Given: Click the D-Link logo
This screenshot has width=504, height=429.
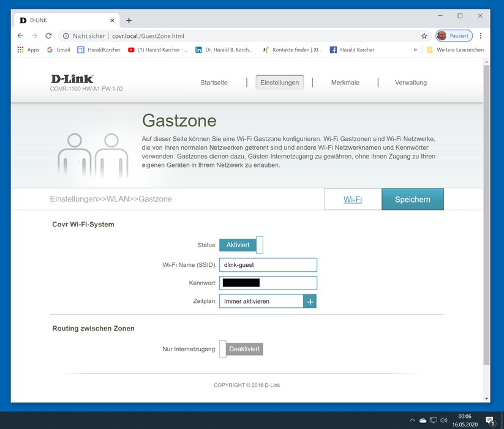Looking at the screenshot, I should (x=72, y=79).
